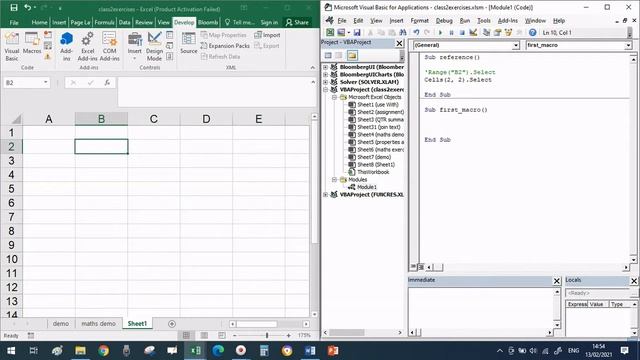
Task: Open VBA Help question mark icon
Action: 532,33
